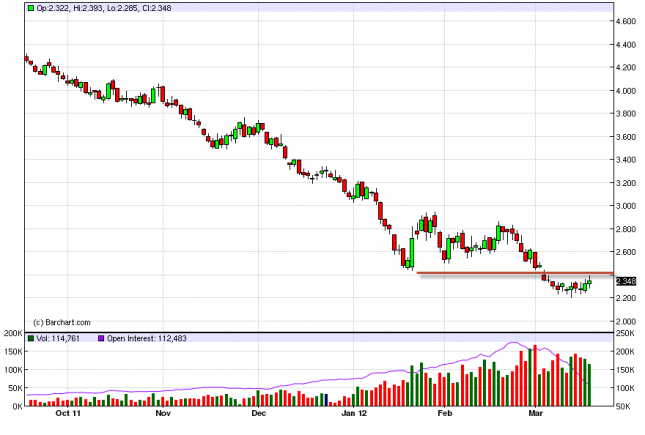Click the 4.600 price axis label
The height and width of the screenshot is (435, 645).
pyautogui.click(x=626, y=21)
